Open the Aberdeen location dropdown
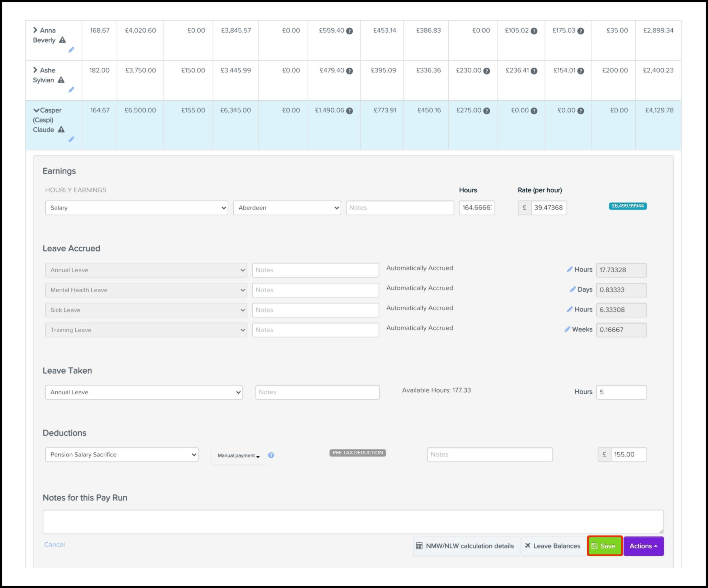708x588 pixels. pyautogui.click(x=287, y=208)
